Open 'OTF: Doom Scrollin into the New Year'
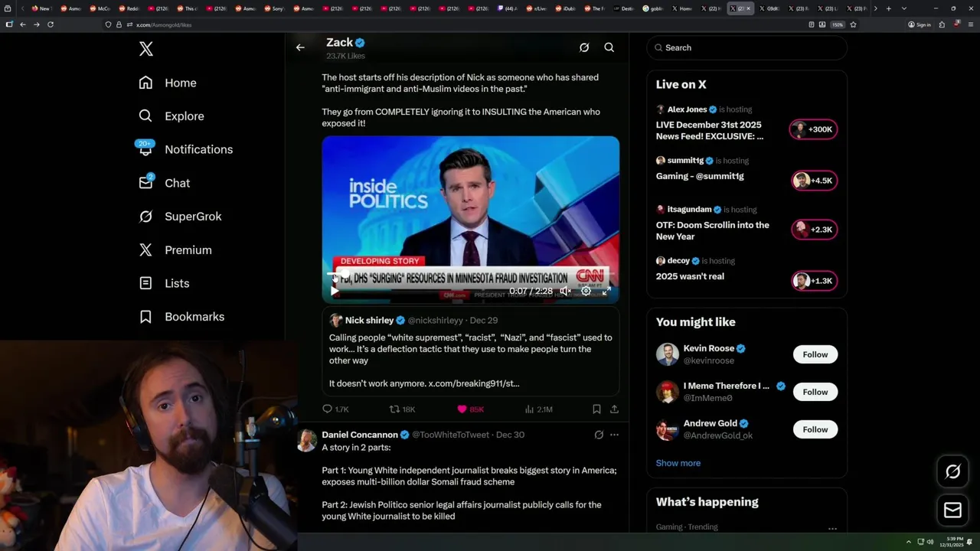The image size is (980, 551). (713, 230)
